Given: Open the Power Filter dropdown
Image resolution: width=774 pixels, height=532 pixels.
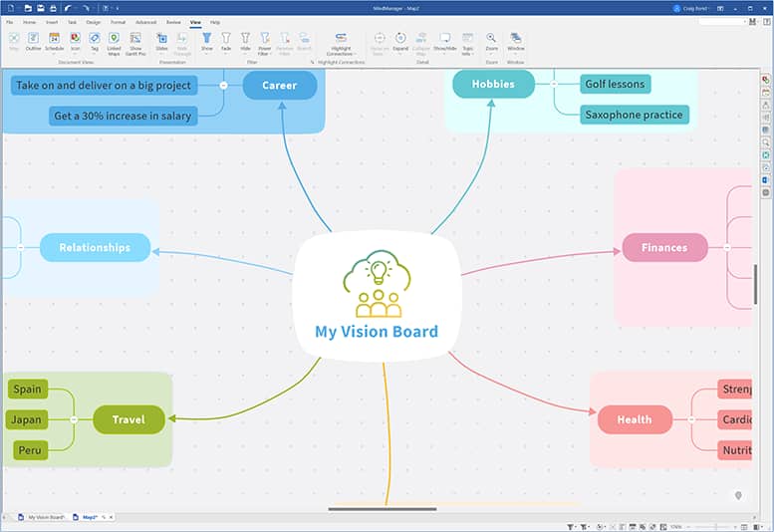Looking at the screenshot, I should (264, 42).
